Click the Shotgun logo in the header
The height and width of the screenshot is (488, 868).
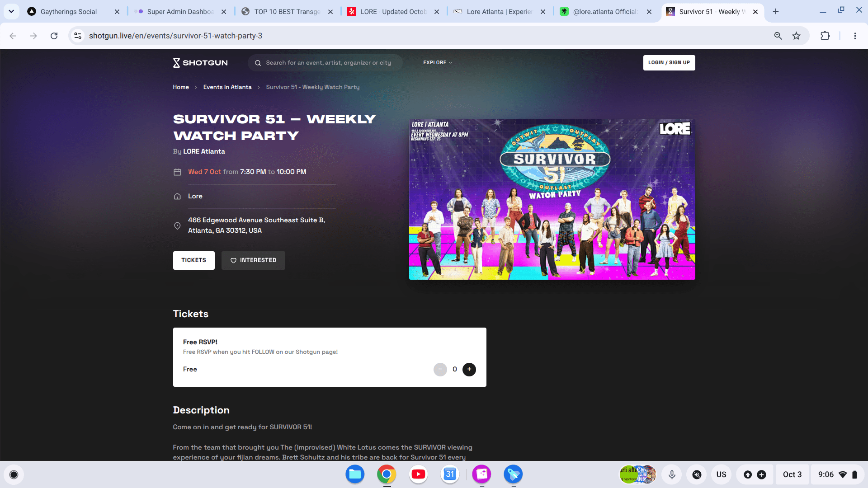(200, 63)
